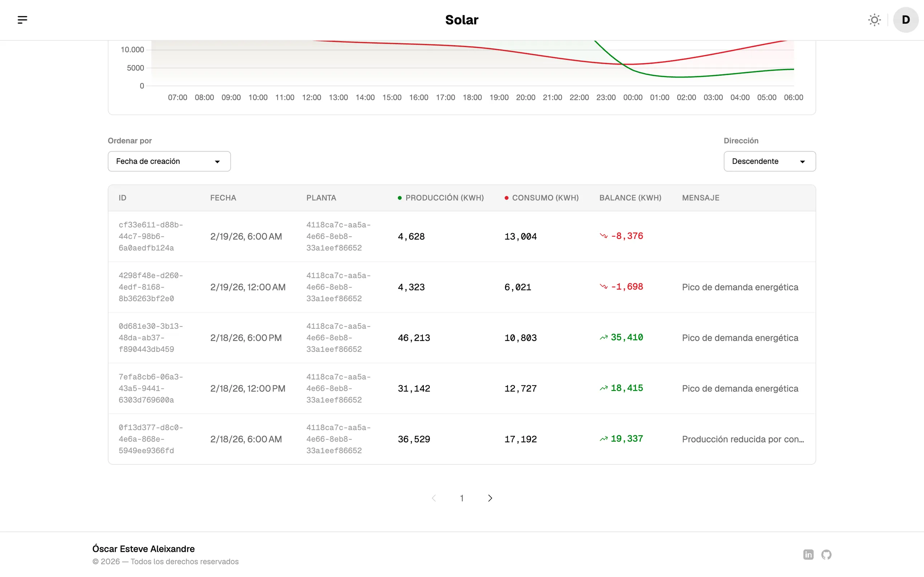Click consumption value 17,192
The width and height of the screenshot is (924, 577).
(520, 439)
